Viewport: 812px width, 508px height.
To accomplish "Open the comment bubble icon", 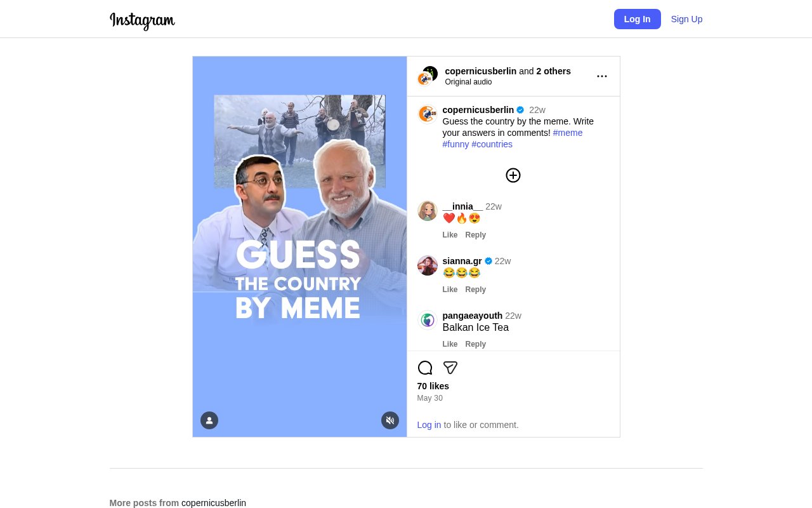I will pos(424,368).
